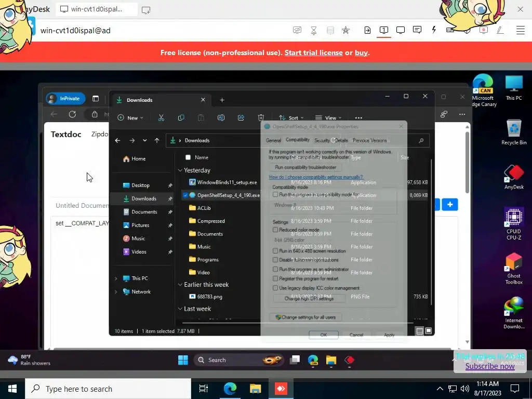Open the New dropdown in Explorer
The height and width of the screenshot is (399, 532).
click(x=130, y=118)
